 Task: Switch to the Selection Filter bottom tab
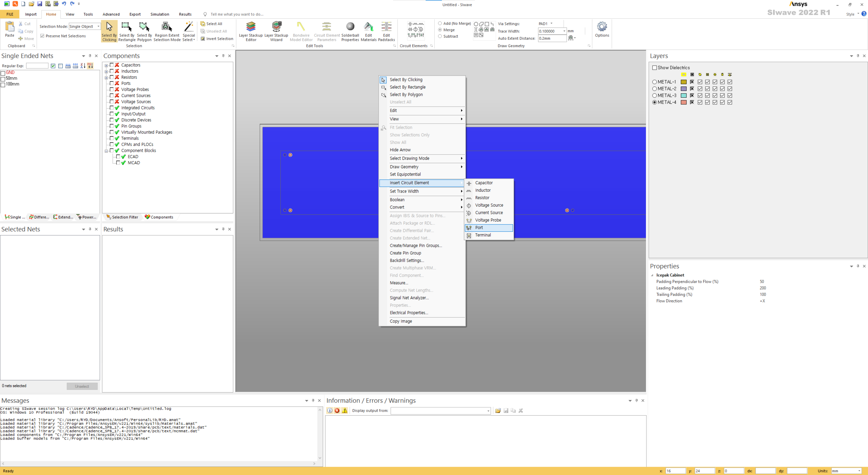click(122, 217)
